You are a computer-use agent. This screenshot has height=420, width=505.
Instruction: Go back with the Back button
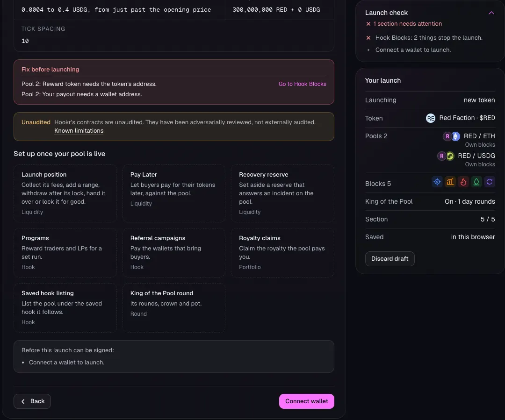coord(32,401)
